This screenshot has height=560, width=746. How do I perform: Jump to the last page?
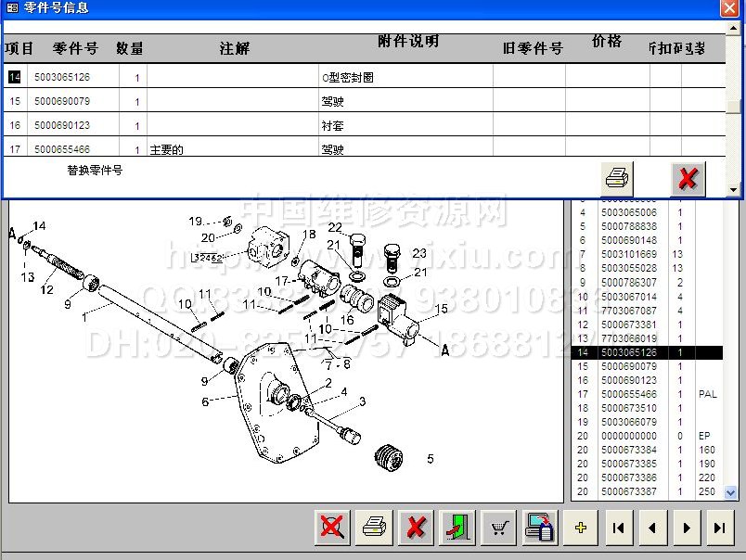[718, 528]
